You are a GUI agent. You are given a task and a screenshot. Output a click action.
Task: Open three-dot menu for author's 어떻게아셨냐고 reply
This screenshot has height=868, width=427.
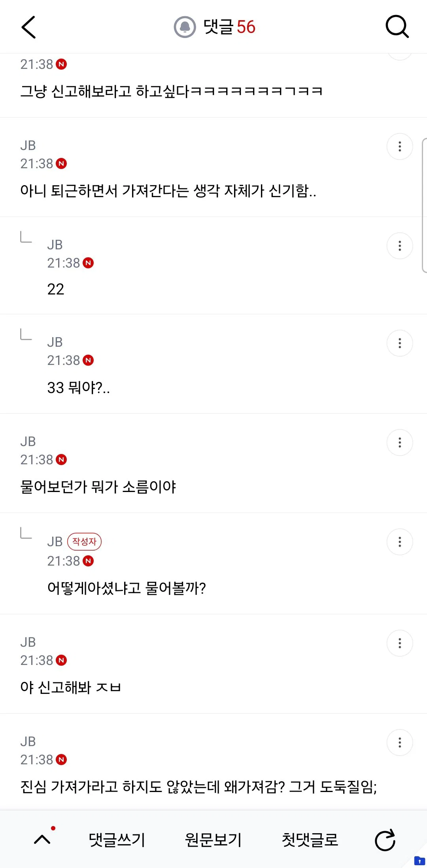400,542
